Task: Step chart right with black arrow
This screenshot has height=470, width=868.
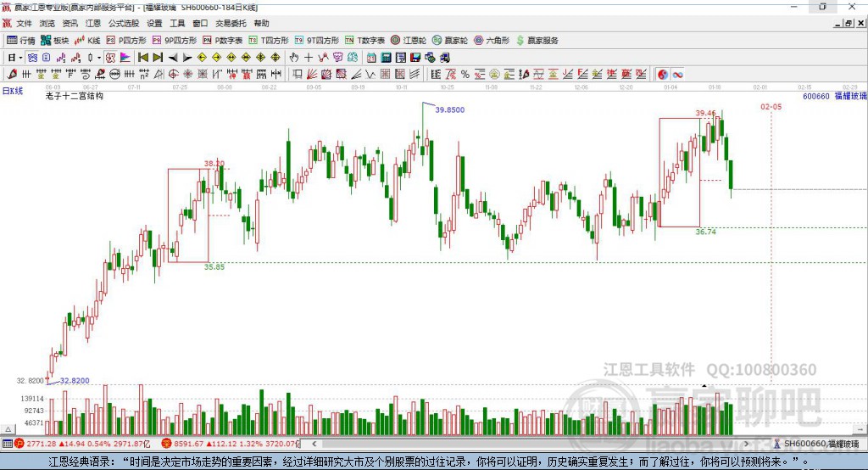Action: click(x=187, y=58)
